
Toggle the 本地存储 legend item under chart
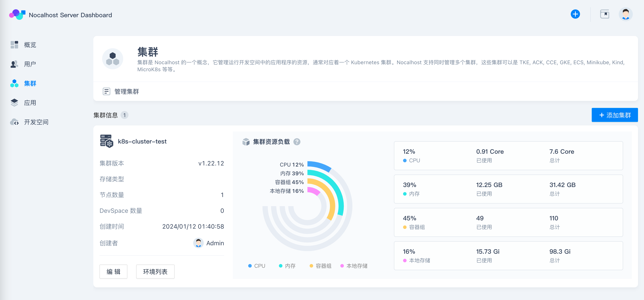tap(354, 266)
